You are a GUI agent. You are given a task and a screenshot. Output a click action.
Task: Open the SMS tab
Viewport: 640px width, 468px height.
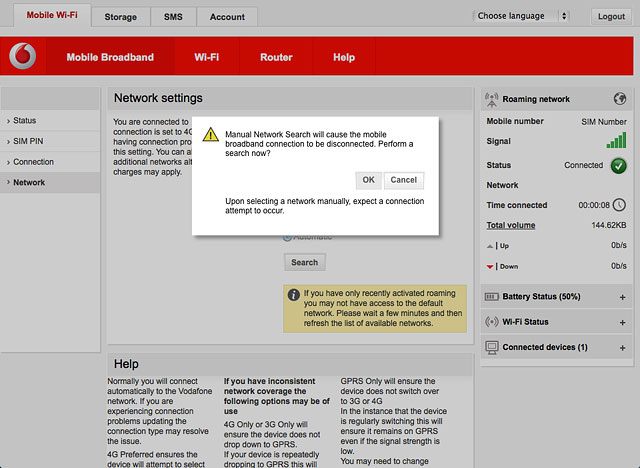click(173, 17)
